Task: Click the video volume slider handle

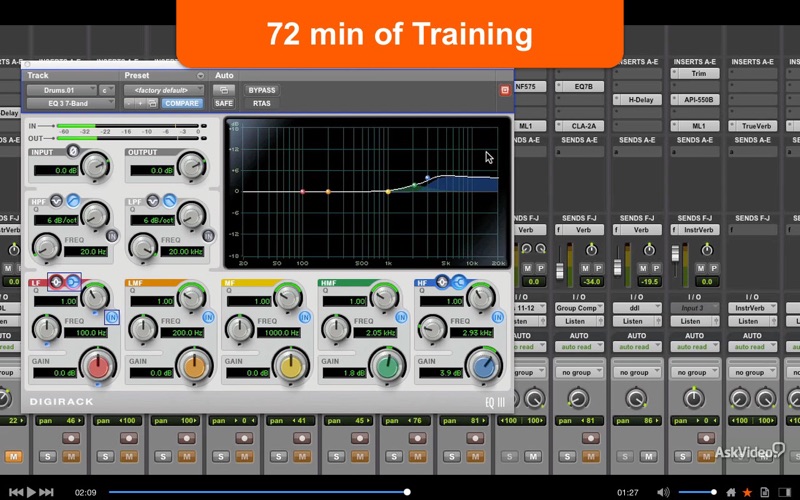Action: click(x=713, y=492)
